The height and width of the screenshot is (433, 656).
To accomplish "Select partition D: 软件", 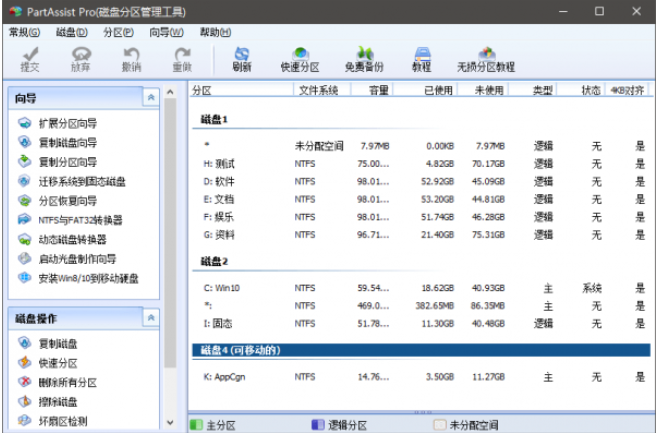I will tap(421, 181).
